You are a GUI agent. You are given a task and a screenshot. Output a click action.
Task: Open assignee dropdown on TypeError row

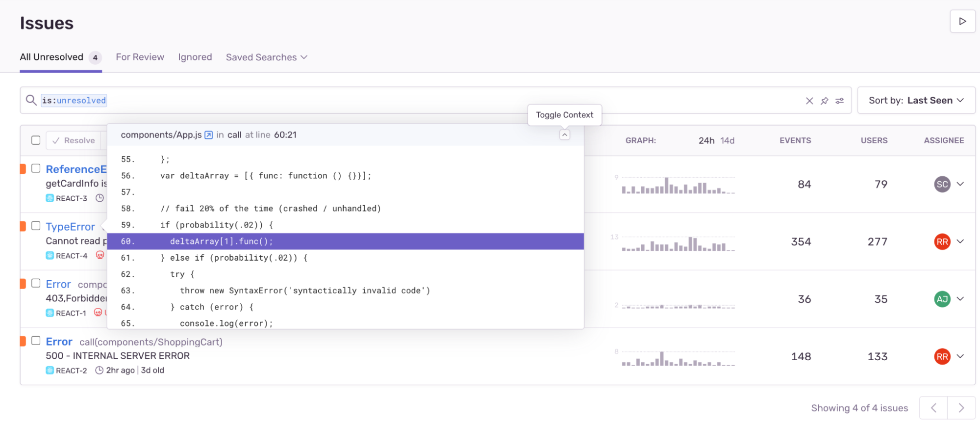pyautogui.click(x=960, y=241)
